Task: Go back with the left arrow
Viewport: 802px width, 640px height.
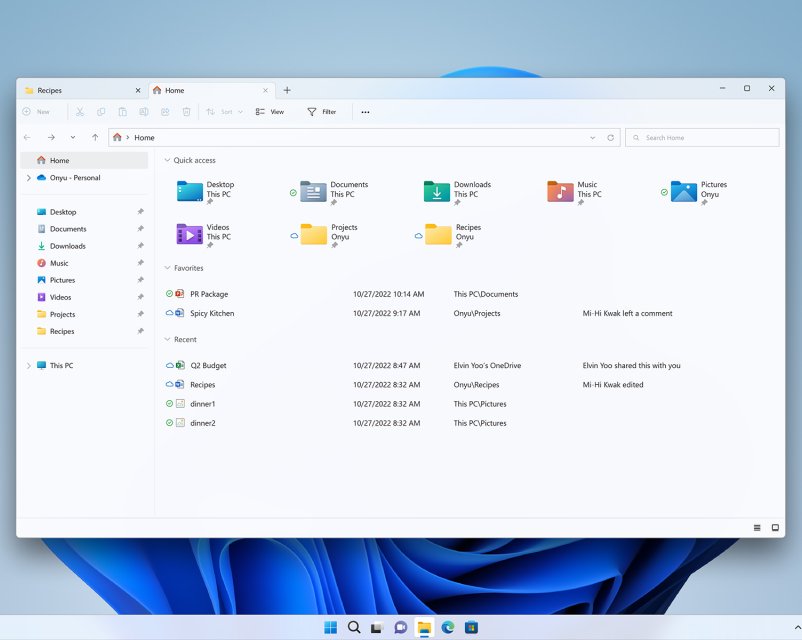Action: pos(27,137)
